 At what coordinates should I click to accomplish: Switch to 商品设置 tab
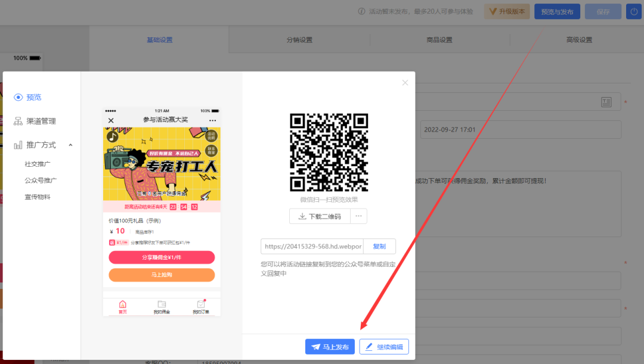point(439,40)
